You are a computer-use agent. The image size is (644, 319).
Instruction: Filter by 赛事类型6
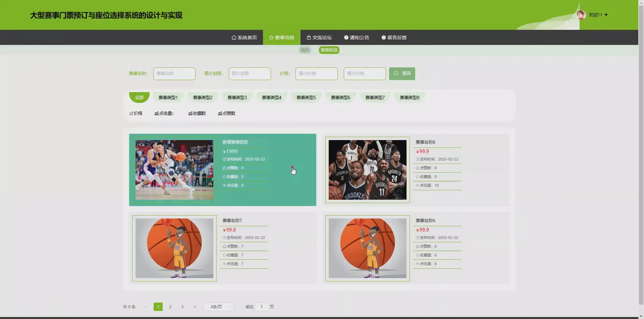(x=340, y=98)
